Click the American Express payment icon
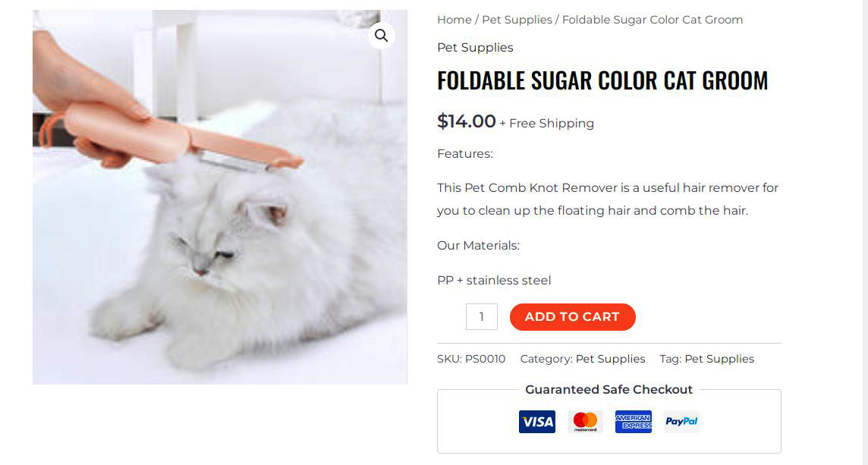Viewport: 868px width, 465px height. coord(633,422)
